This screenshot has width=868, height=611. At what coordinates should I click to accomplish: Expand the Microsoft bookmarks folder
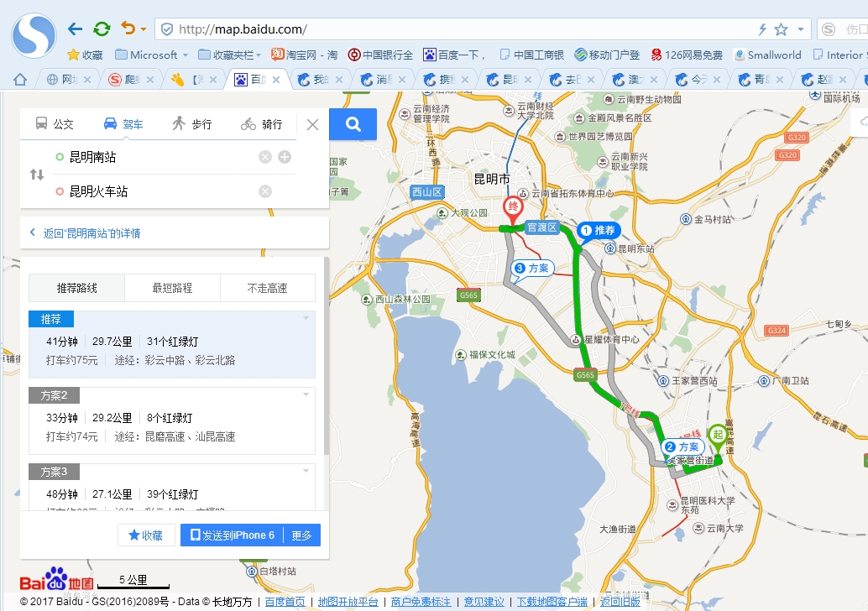click(x=151, y=55)
